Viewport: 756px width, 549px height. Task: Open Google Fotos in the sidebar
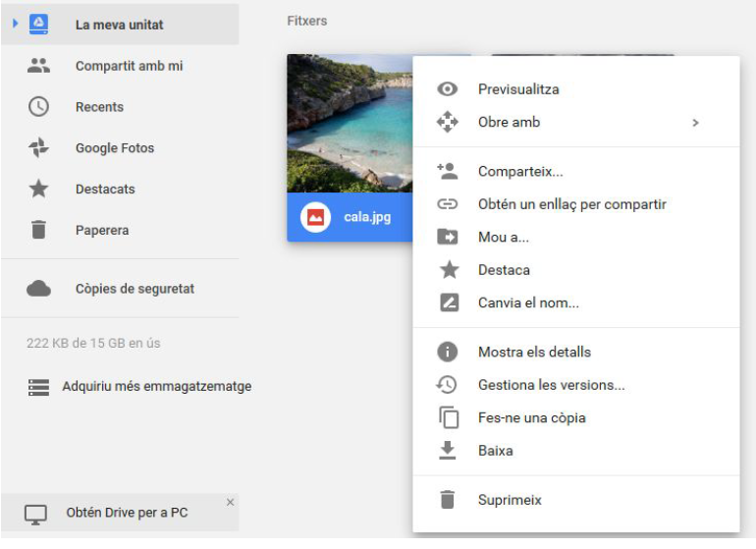pos(114,148)
